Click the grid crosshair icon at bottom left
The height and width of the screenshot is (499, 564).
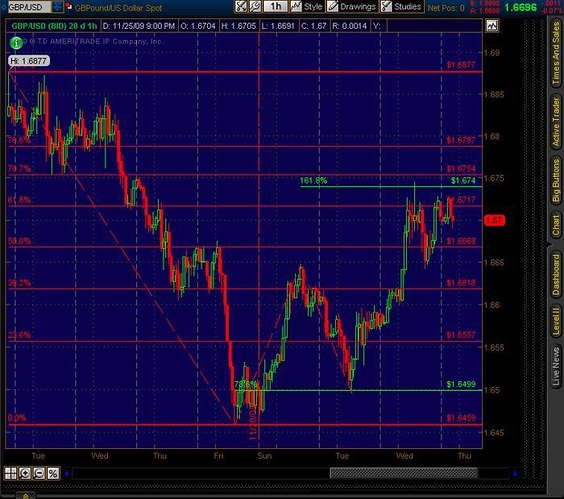pos(10,473)
